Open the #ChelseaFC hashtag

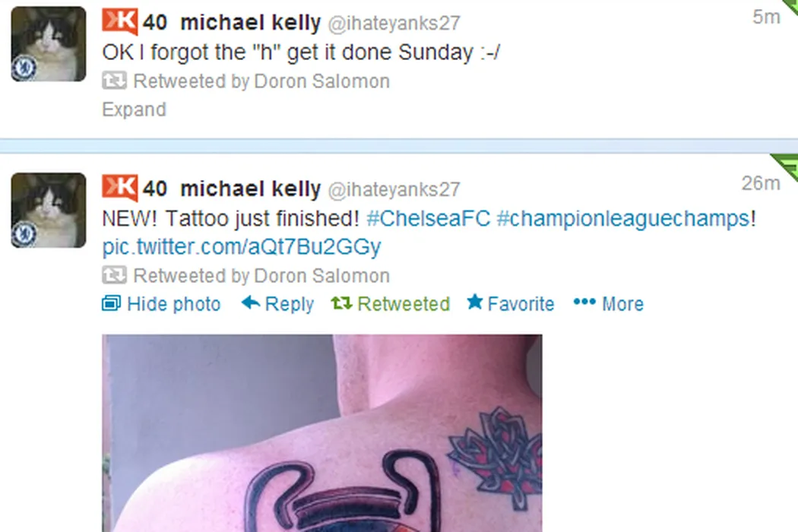click(428, 218)
